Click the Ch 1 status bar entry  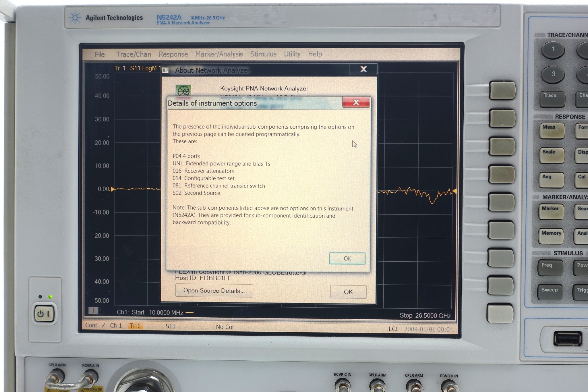[x=116, y=325]
